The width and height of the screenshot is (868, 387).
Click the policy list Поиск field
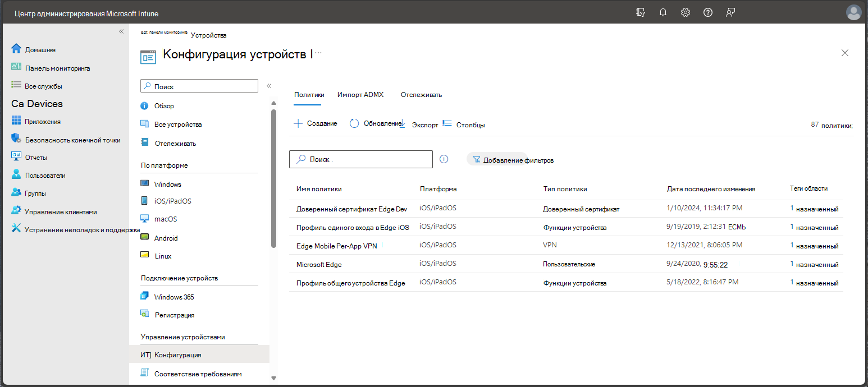(x=361, y=159)
